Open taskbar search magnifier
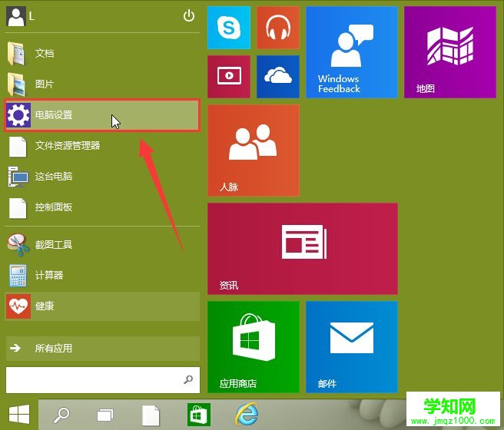Viewport: 504px width, 430px height. click(61, 415)
